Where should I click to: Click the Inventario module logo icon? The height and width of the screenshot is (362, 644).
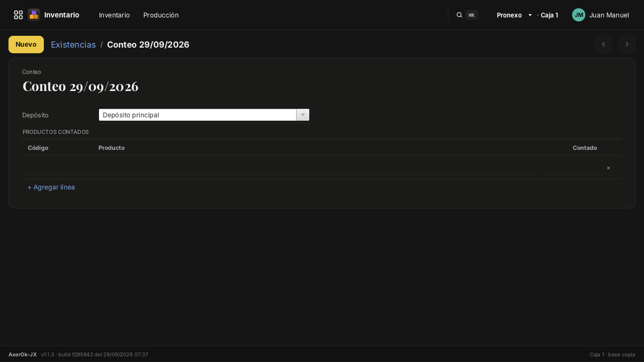(x=34, y=15)
